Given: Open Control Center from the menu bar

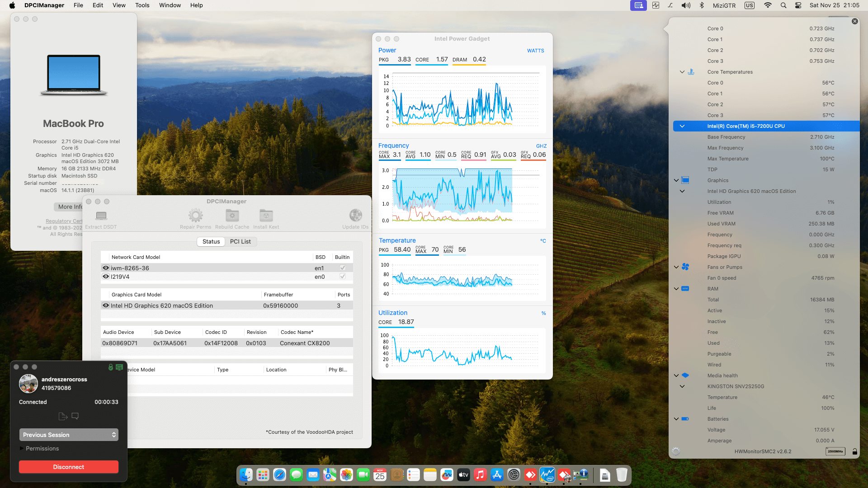Looking at the screenshot, I should [x=798, y=5].
